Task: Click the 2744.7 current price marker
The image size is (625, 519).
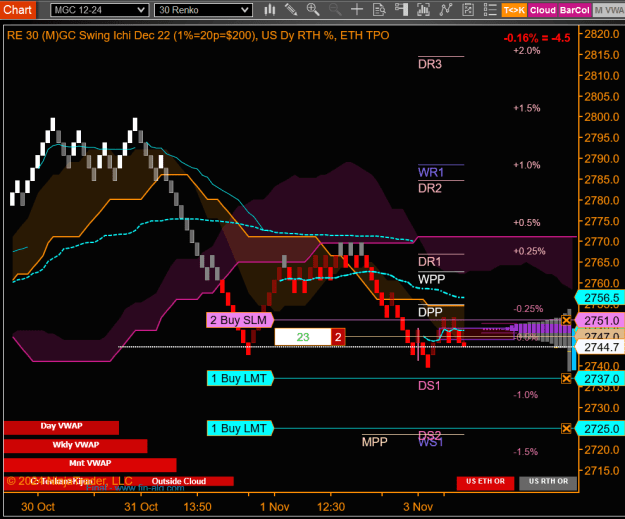Action: click(600, 347)
